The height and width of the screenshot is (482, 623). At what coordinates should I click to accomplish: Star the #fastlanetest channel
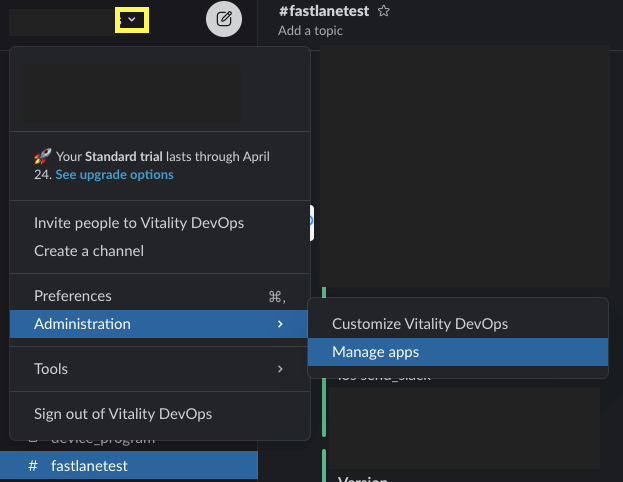384,11
